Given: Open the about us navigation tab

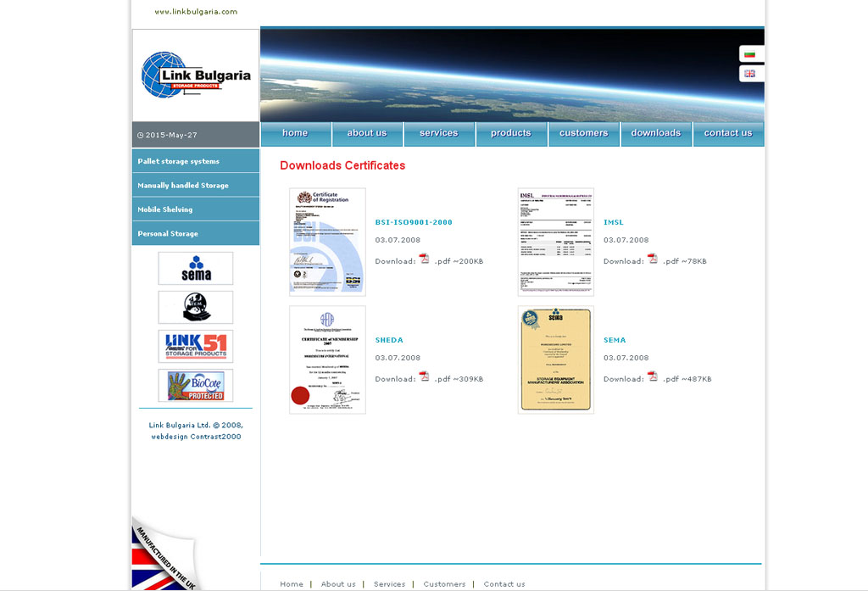Looking at the screenshot, I should [366, 133].
